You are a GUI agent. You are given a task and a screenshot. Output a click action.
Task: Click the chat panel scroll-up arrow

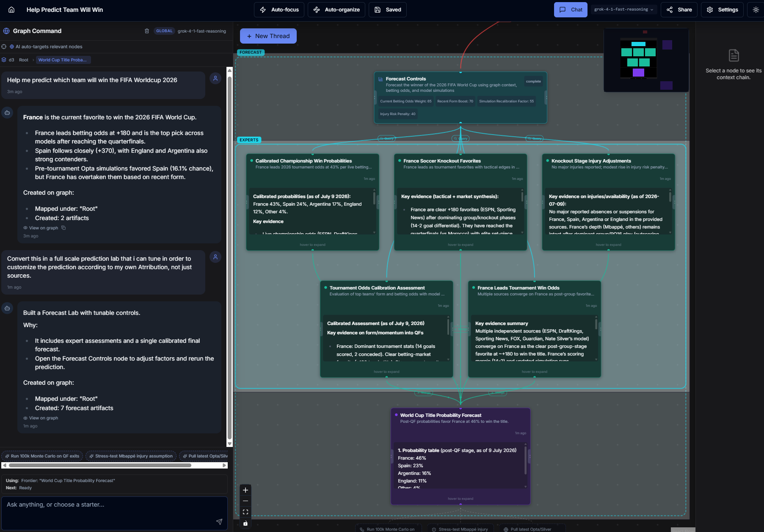tap(229, 70)
